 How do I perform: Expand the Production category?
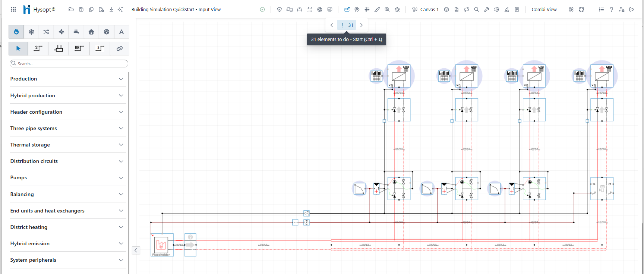click(x=68, y=79)
